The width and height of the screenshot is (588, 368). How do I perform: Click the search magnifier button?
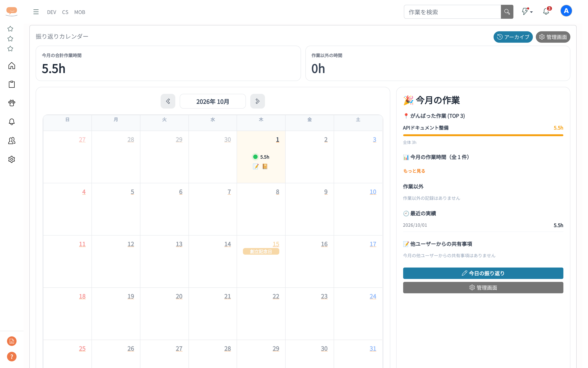click(507, 12)
